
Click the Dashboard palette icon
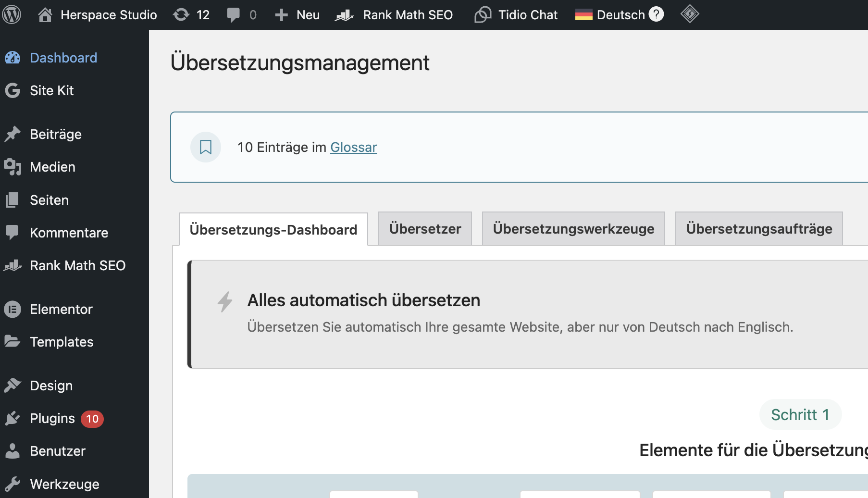[x=12, y=58]
